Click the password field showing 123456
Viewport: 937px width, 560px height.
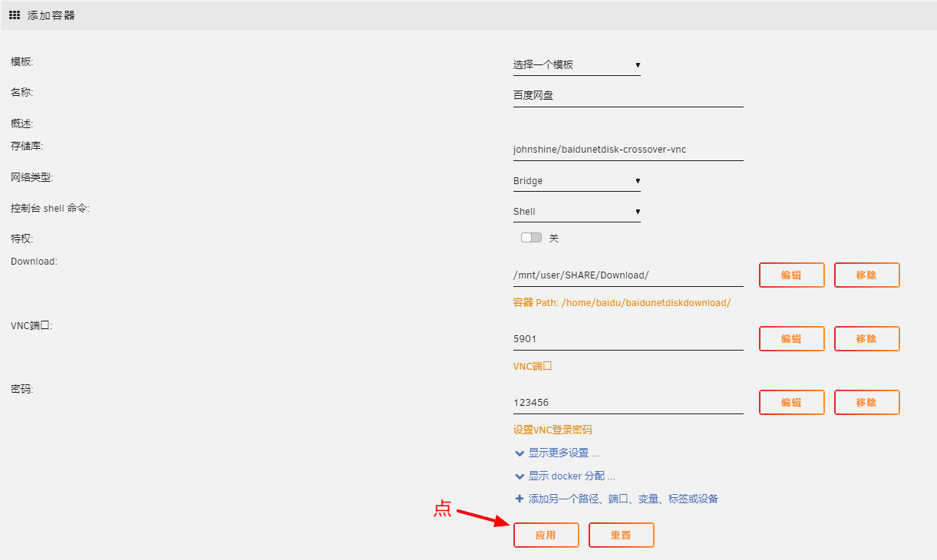coord(629,403)
